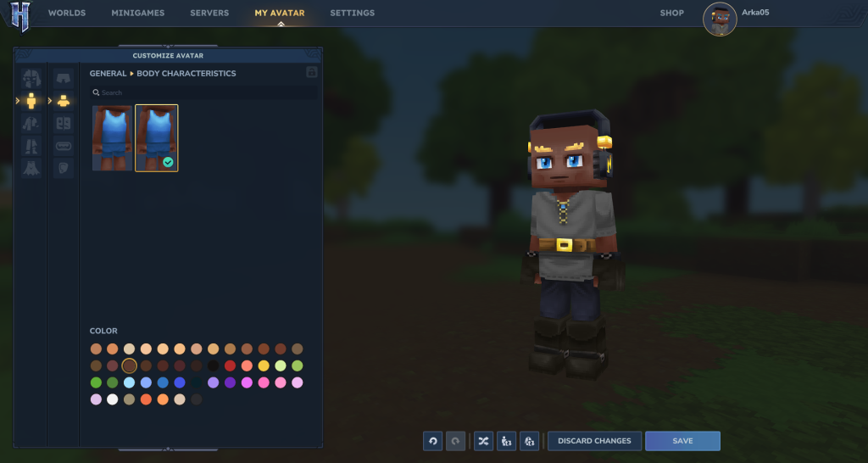This screenshot has height=463, width=868.
Task: Select the second checked body type thumbnail
Action: click(x=157, y=138)
